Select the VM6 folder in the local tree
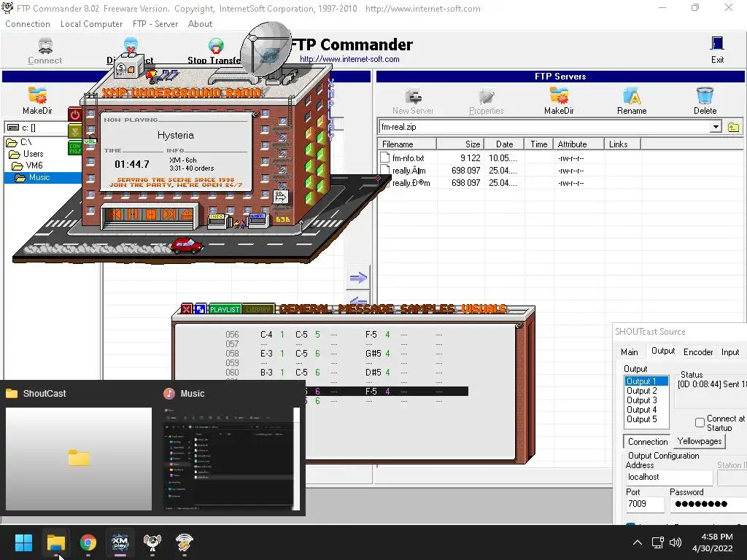The image size is (747, 560). coord(28,166)
